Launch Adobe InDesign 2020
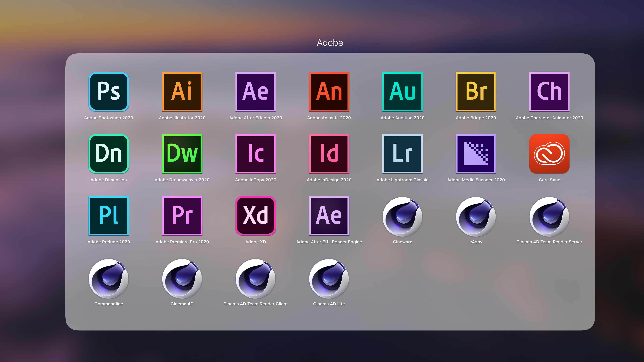 pos(329,153)
